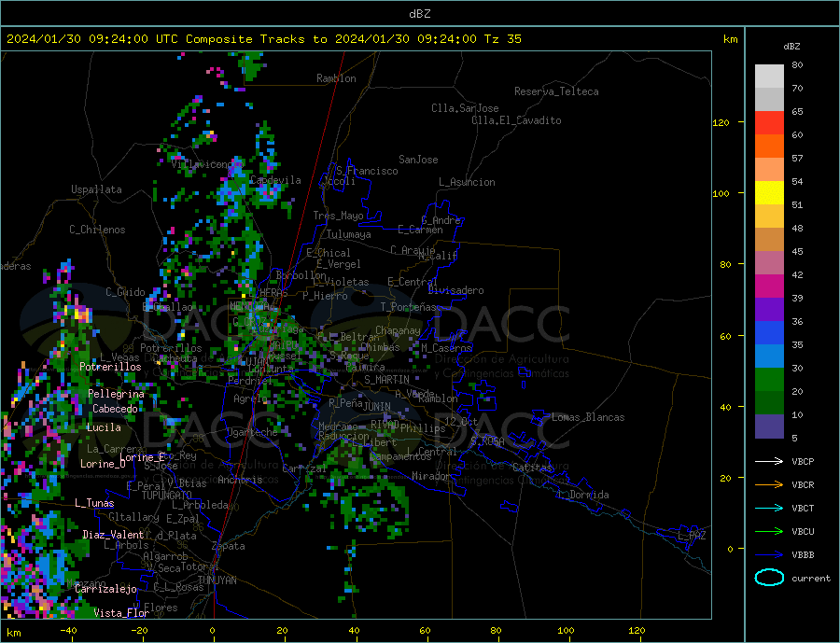Click the 'Lucila' map label
This screenshot has width=840, height=643.
[104, 427]
